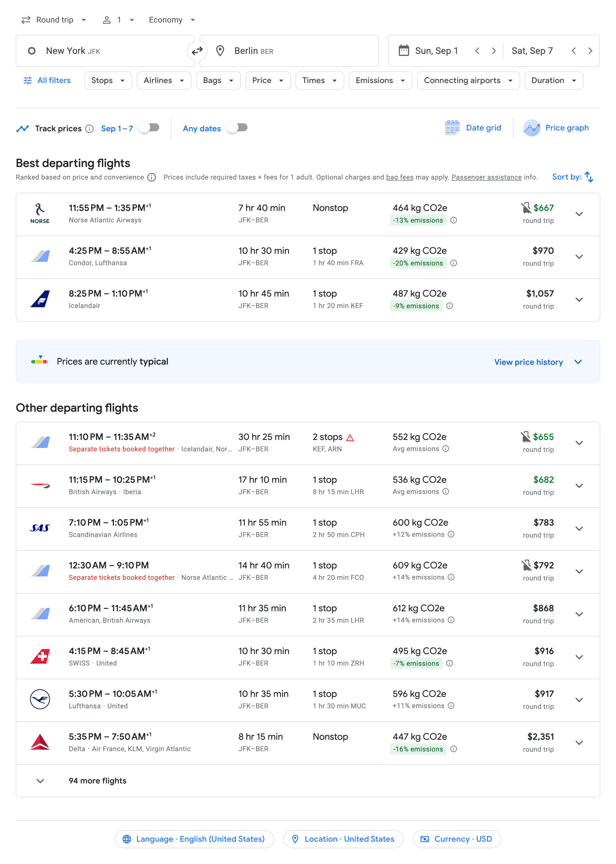This screenshot has width=616, height=864.
Task: Open the Times filter
Action: tap(319, 81)
